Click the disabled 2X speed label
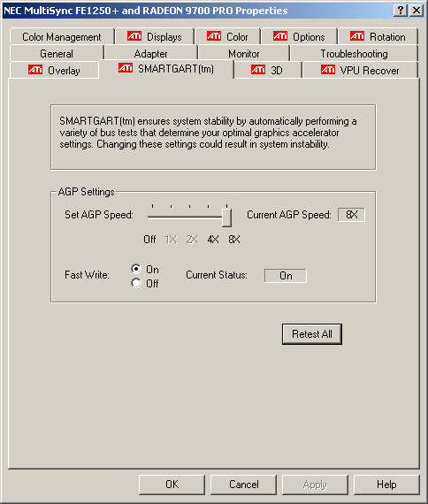The width and height of the screenshot is (428, 504). [192, 240]
